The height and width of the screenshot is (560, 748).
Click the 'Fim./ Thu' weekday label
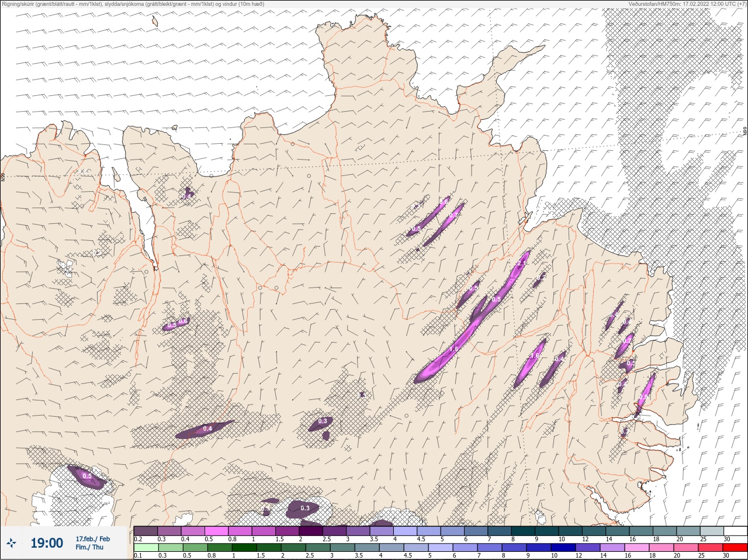coord(89,547)
